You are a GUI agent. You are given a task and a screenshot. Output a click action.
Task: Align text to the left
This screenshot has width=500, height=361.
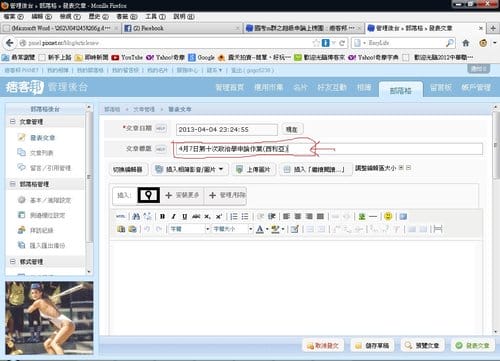[x=286, y=216]
